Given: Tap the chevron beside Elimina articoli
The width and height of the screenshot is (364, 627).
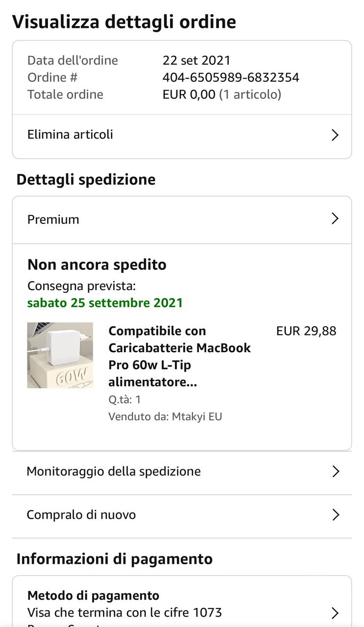Looking at the screenshot, I should point(335,135).
